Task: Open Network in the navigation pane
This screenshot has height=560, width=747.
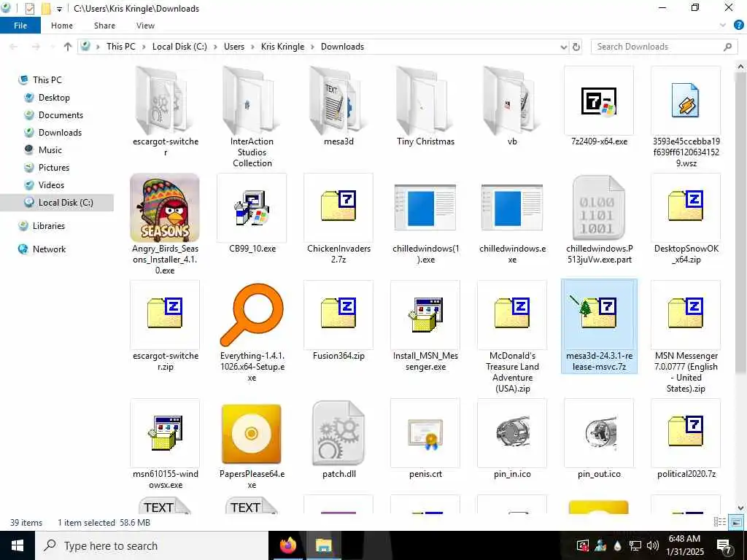Action: [49, 249]
